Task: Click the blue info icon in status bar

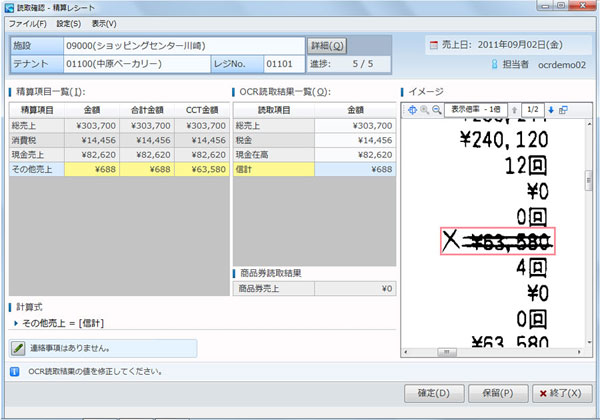Action: (13, 371)
